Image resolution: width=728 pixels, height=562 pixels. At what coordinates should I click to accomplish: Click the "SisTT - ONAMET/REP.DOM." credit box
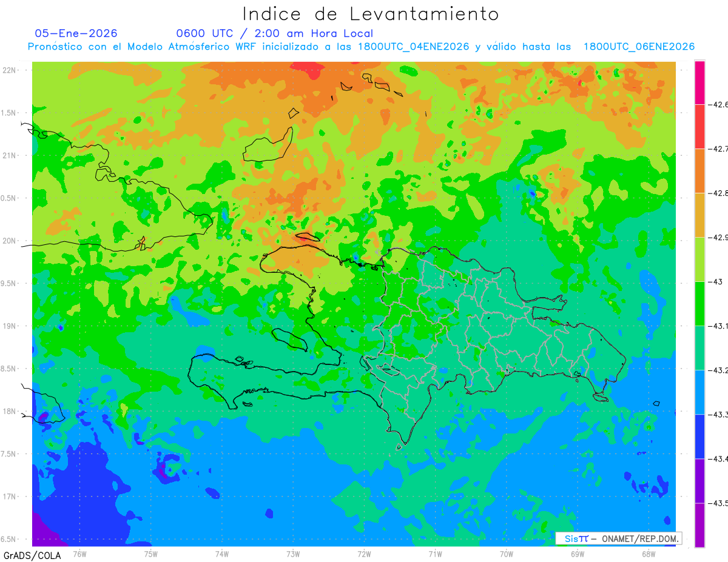tap(618, 538)
